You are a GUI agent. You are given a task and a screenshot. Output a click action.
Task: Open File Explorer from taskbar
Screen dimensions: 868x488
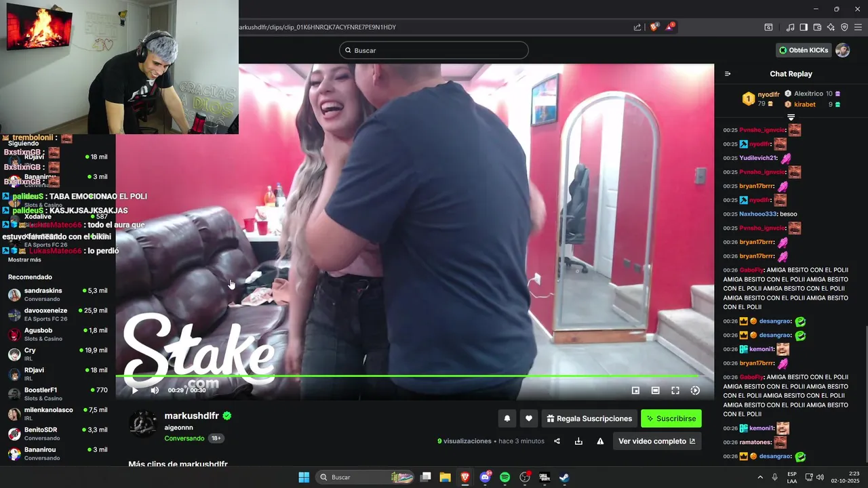tap(445, 477)
